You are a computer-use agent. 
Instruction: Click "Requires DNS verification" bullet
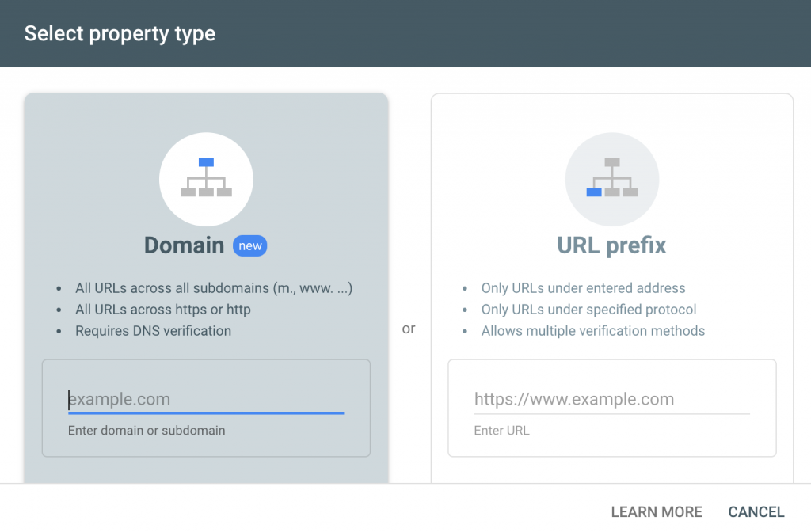pos(153,331)
